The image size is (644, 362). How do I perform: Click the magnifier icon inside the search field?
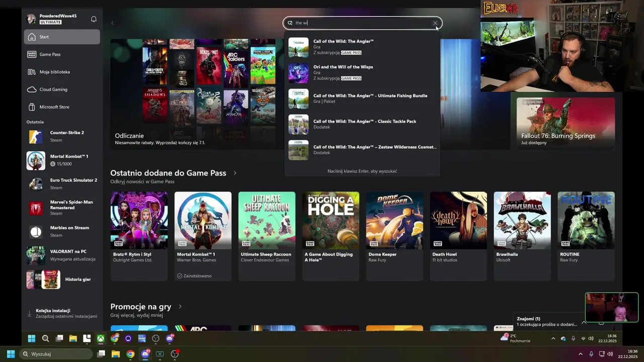(290, 23)
